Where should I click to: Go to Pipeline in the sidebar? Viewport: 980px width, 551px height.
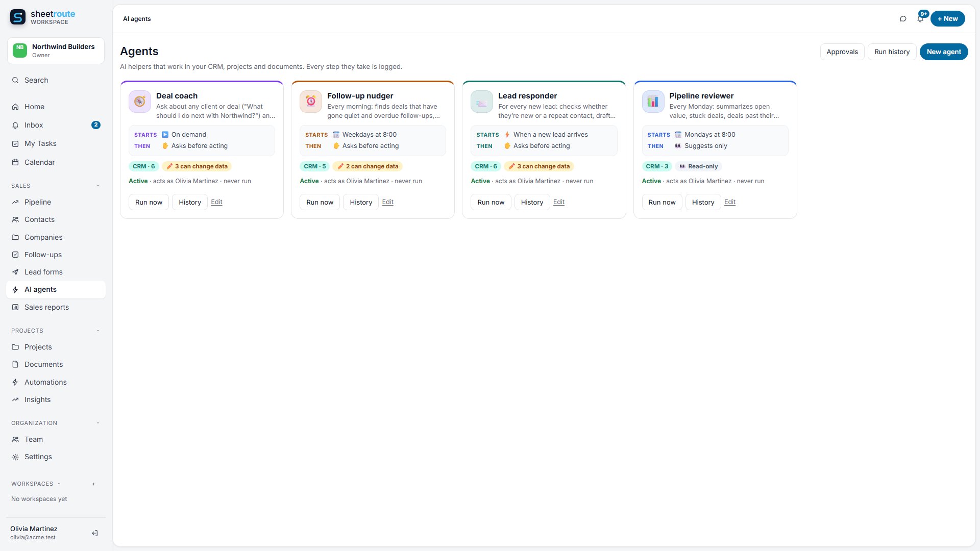(x=56, y=202)
